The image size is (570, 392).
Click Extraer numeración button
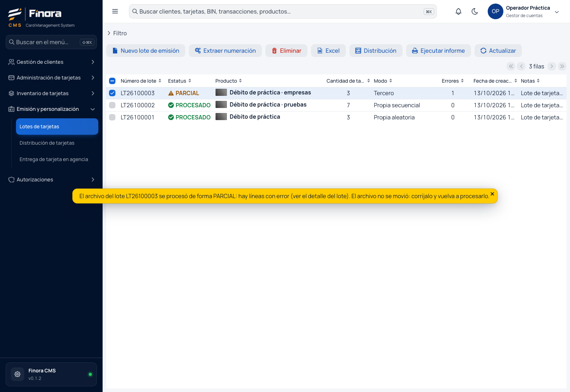pyautogui.click(x=225, y=51)
